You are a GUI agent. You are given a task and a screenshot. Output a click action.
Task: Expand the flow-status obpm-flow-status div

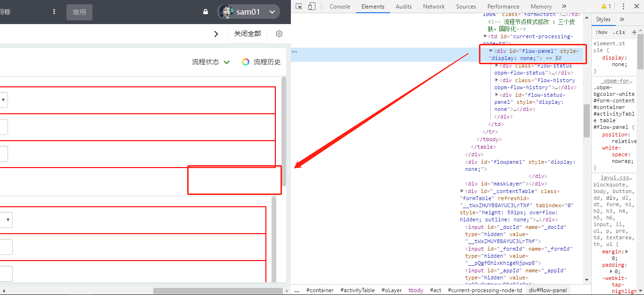tap(497, 66)
